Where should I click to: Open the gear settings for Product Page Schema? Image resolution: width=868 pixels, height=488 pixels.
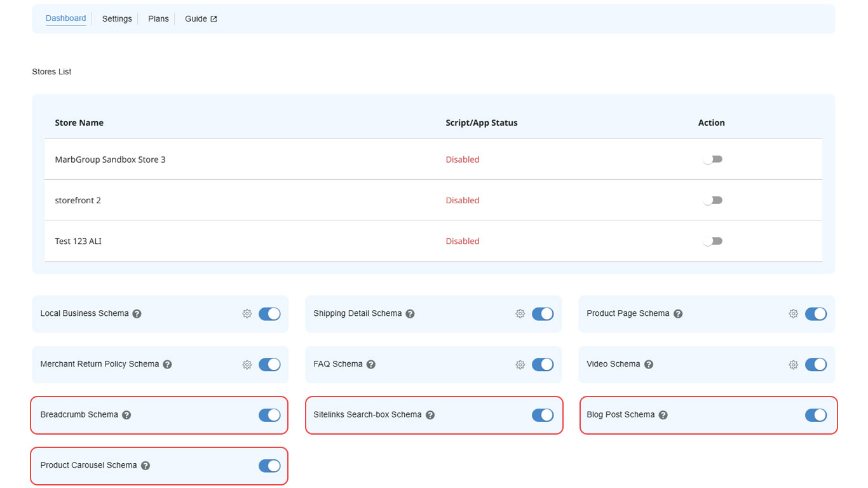click(x=793, y=313)
